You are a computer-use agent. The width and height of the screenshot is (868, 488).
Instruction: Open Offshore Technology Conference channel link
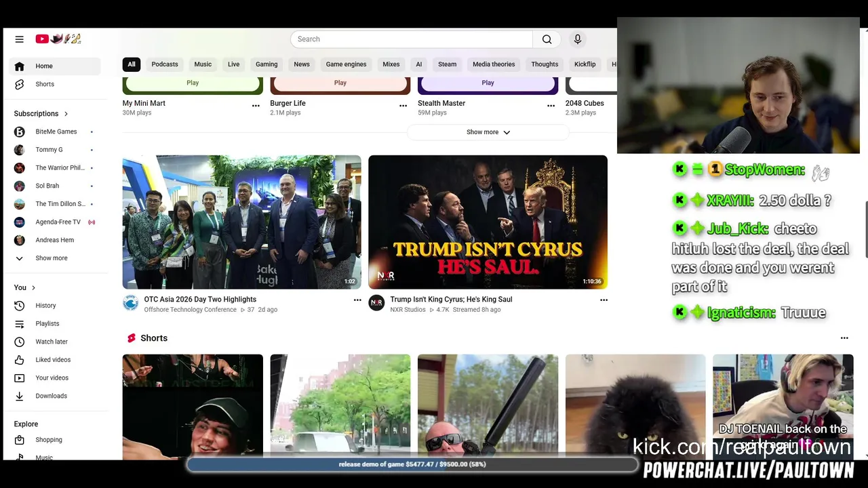click(x=190, y=310)
